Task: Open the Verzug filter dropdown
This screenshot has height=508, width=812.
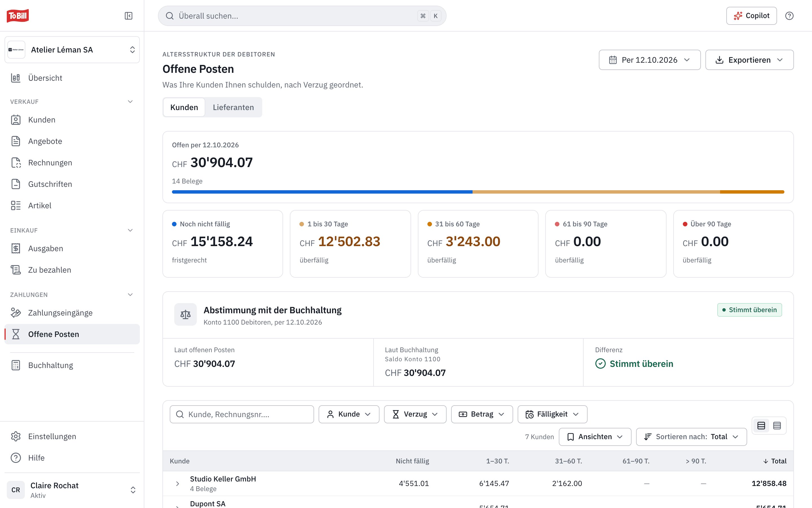Action: [415, 414]
